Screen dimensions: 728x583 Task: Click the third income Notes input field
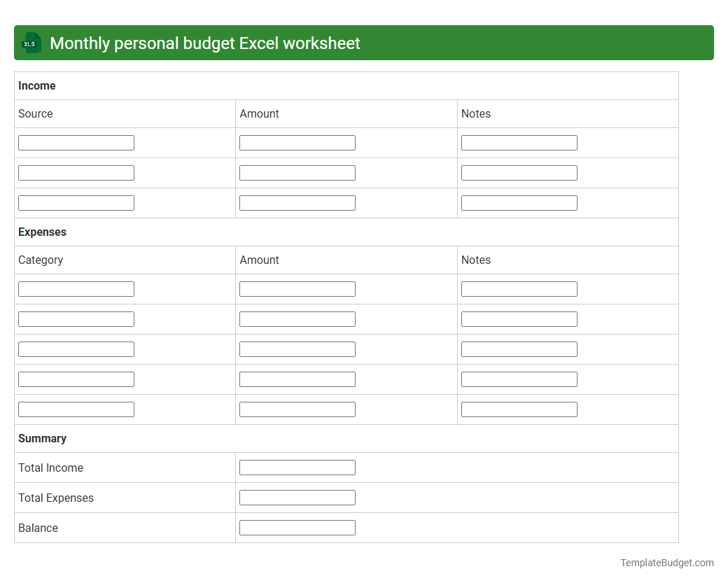click(x=519, y=202)
